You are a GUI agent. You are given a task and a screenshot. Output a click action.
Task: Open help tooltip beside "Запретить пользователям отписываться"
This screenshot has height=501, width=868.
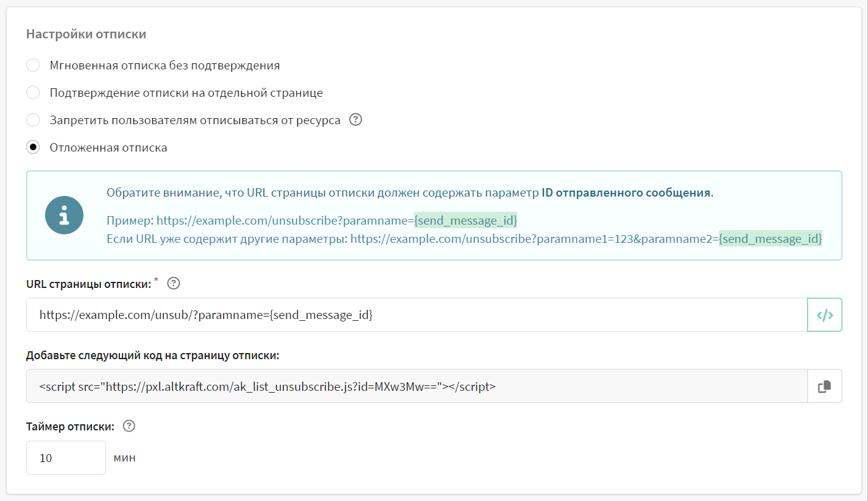pyautogui.click(x=356, y=120)
